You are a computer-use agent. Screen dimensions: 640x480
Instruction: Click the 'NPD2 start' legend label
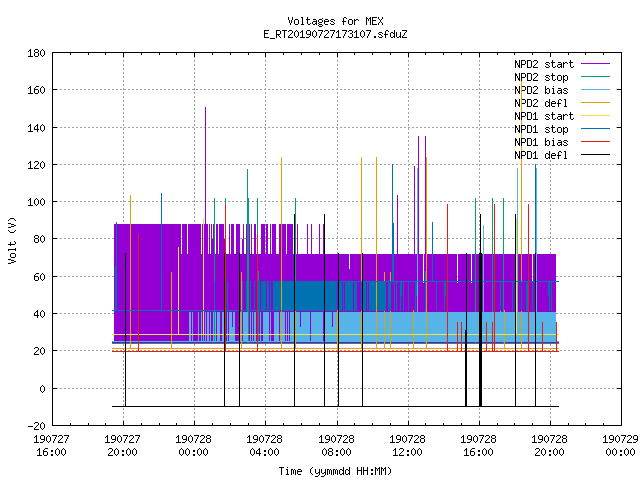coord(544,64)
